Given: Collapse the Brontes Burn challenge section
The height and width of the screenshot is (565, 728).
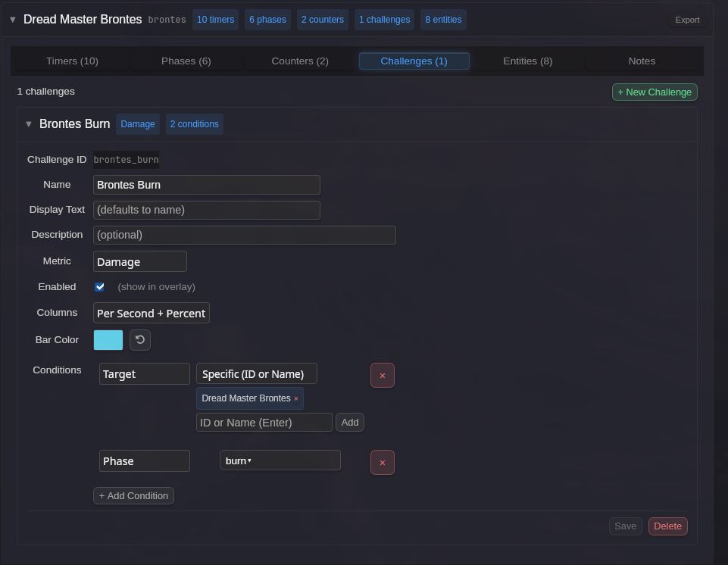Looking at the screenshot, I should point(28,123).
